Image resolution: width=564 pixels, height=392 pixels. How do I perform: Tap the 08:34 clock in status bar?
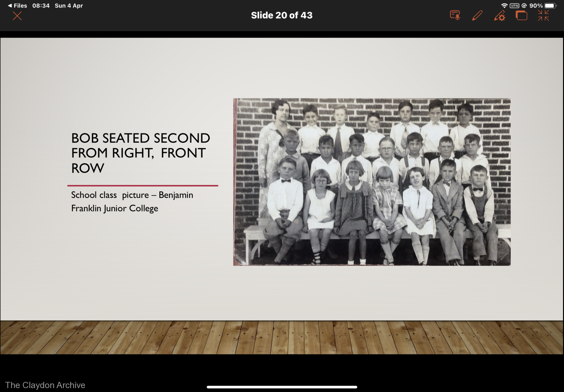tap(41, 6)
